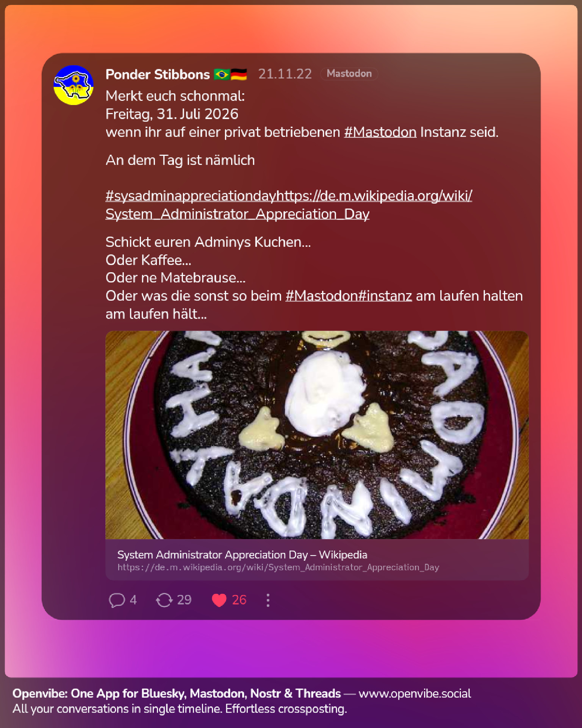Open link card title System Administrator Appreciation Day
The width and height of the screenshot is (582, 728).
[x=242, y=555]
